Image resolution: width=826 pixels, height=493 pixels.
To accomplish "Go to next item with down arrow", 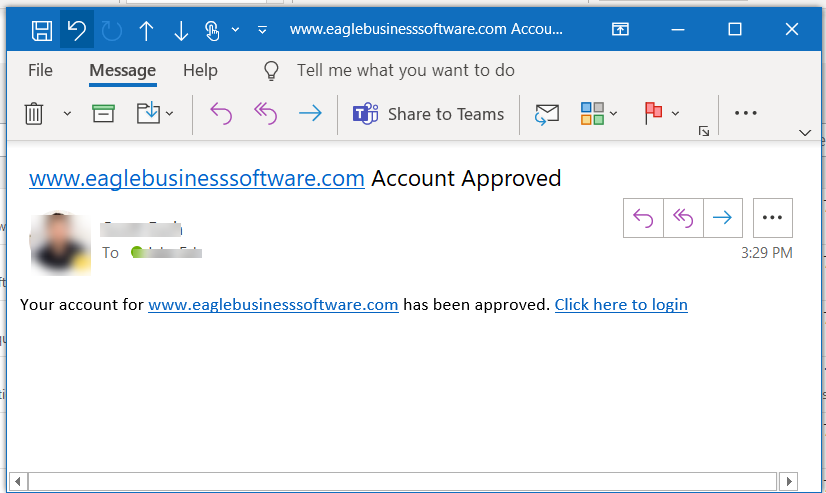I will pyautogui.click(x=181, y=30).
